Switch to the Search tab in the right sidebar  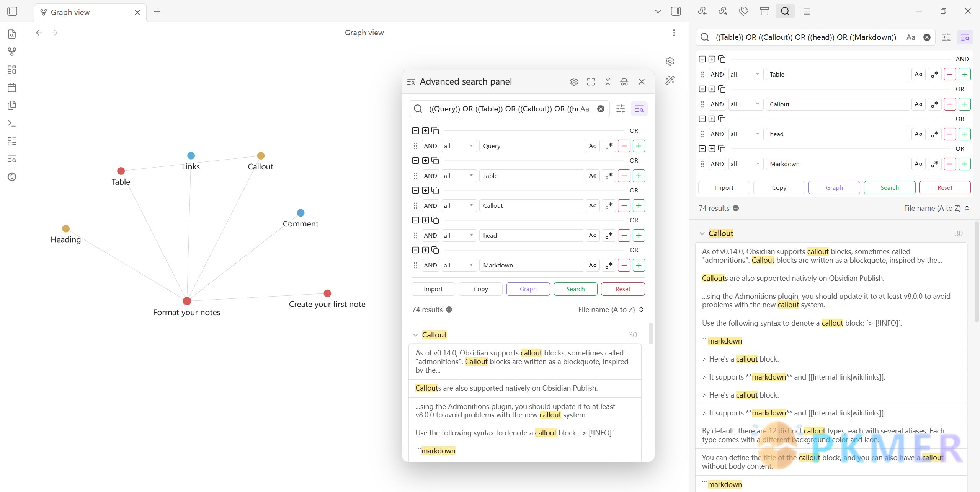785,11
